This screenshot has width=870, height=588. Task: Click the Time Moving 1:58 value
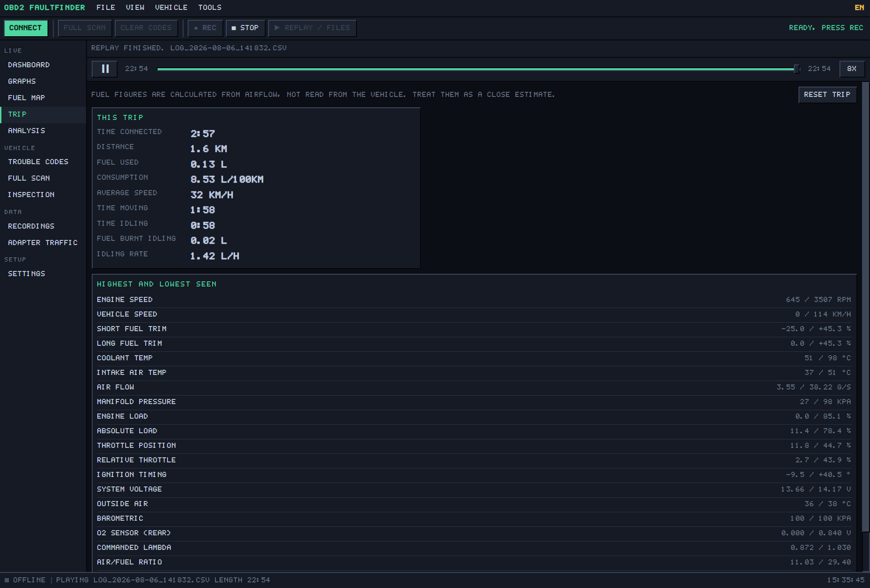pyautogui.click(x=203, y=210)
